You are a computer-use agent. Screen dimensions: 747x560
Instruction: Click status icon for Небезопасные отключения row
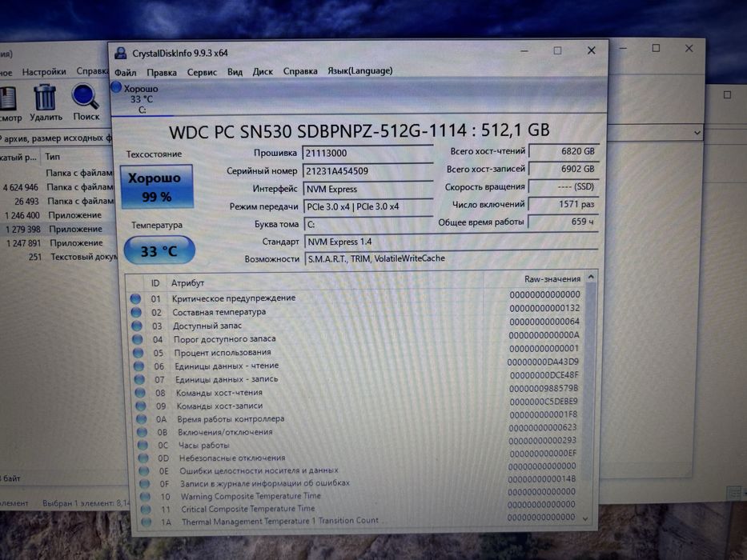click(143, 458)
